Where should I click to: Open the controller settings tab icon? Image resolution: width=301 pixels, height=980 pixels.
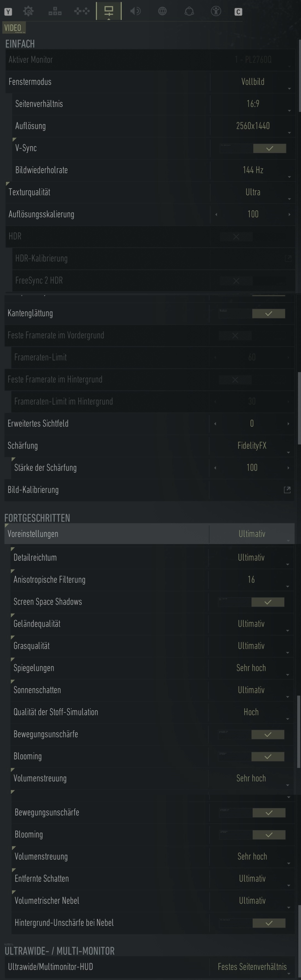point(81,11)
